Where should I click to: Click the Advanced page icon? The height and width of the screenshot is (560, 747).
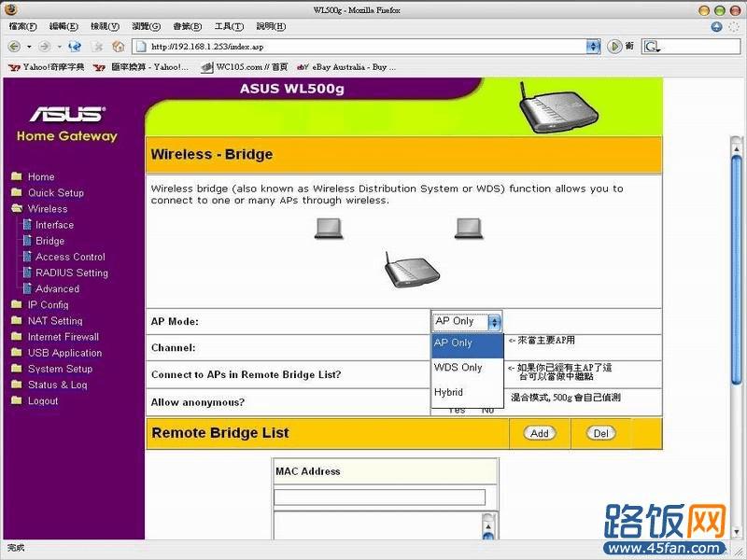click(x=27, y=288)
